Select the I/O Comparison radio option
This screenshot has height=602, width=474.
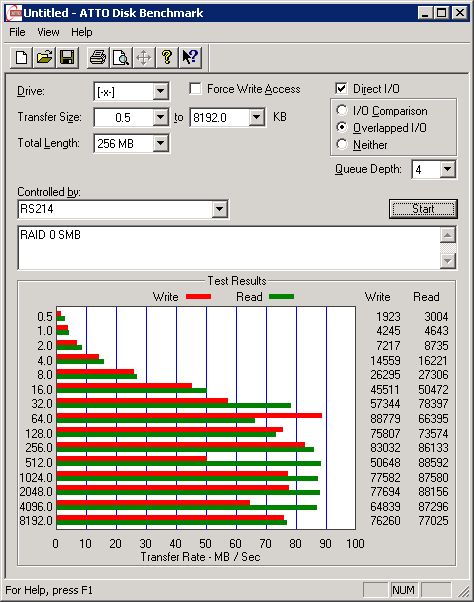click(342, 111)
